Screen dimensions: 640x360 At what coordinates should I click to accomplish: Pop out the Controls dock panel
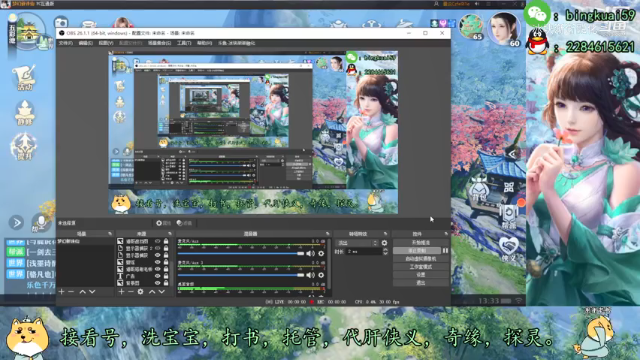tap(446, 234)
